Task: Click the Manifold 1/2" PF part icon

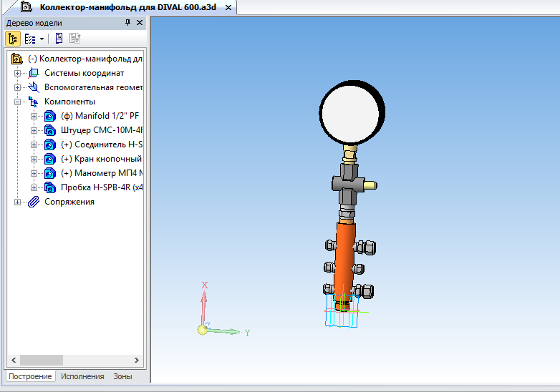Action: click(50, 117)
